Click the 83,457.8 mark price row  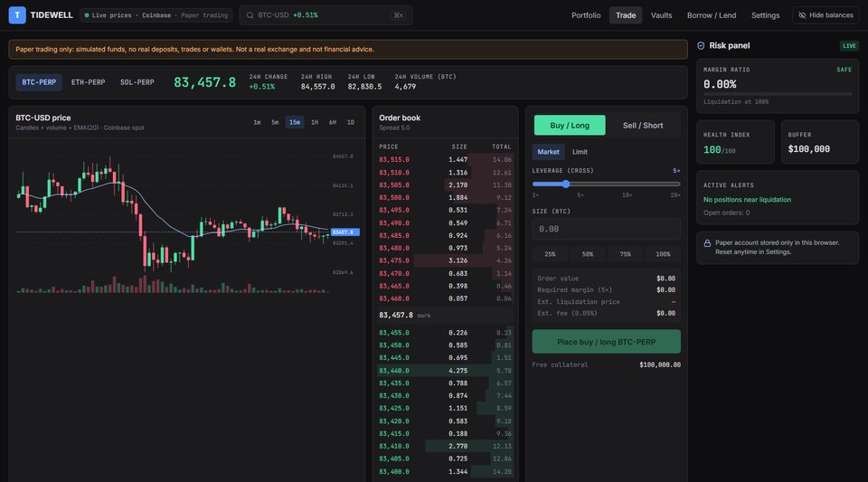pyautogui.click(x=445, y=316)
